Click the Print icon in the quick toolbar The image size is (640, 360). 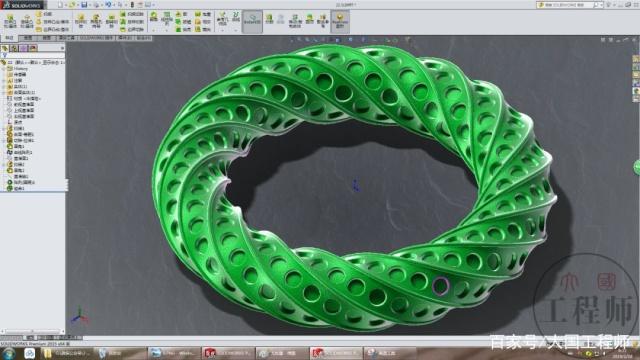(96, 5)
